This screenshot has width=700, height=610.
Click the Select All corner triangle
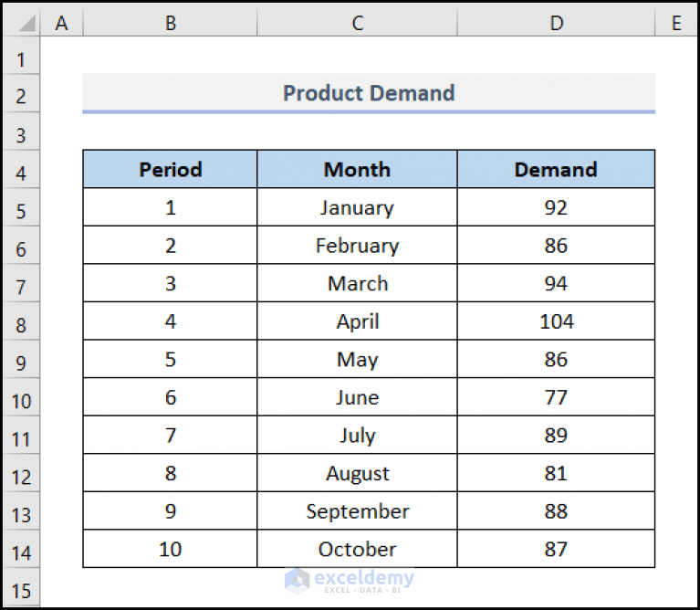click(26, 23)
